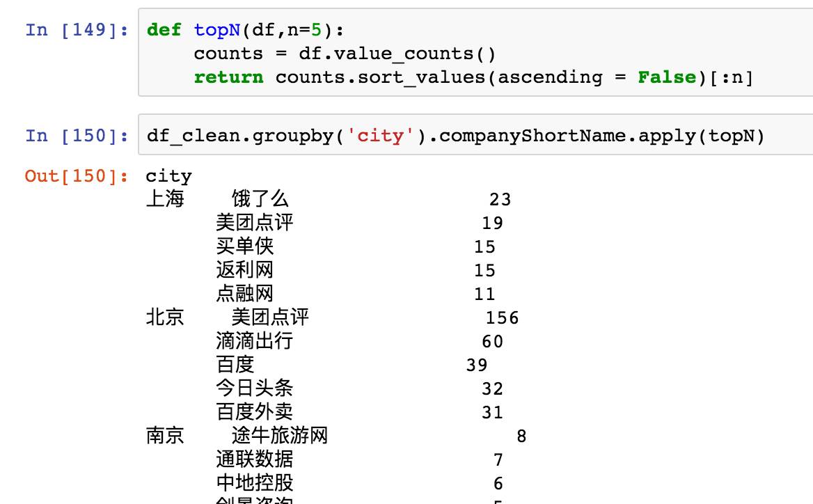Click 'companyShortName' in cell 150

tap(532, 136)
